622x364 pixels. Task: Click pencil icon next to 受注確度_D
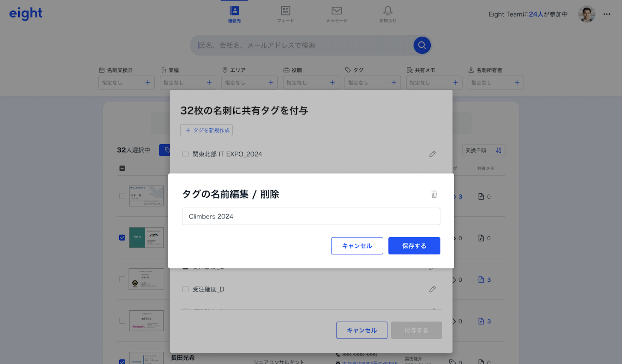tap(432, 289)
